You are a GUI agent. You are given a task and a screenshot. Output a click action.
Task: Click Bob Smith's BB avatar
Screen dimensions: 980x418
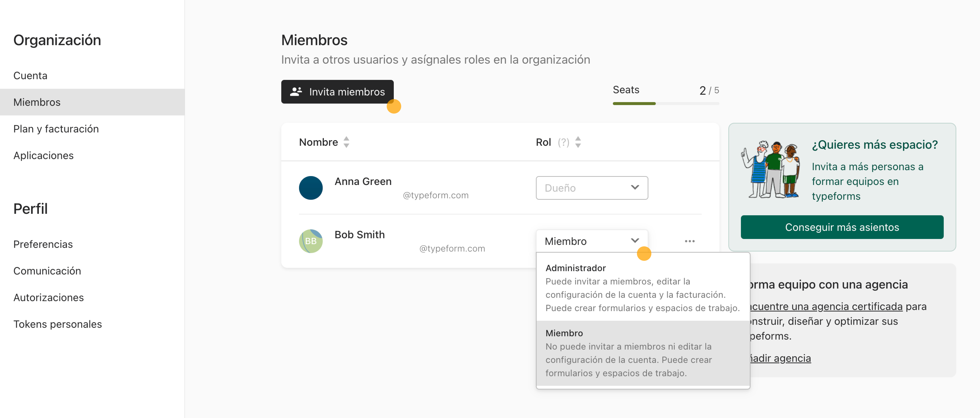pos(311,241)
